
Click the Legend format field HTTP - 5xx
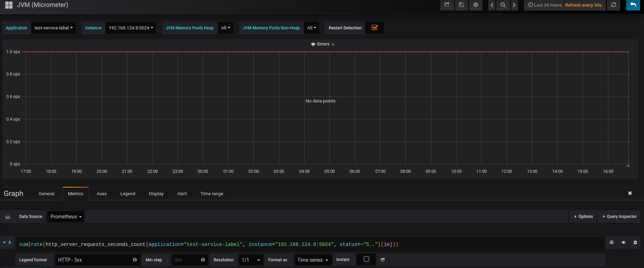pyautogui.click(x=97, y=260)
